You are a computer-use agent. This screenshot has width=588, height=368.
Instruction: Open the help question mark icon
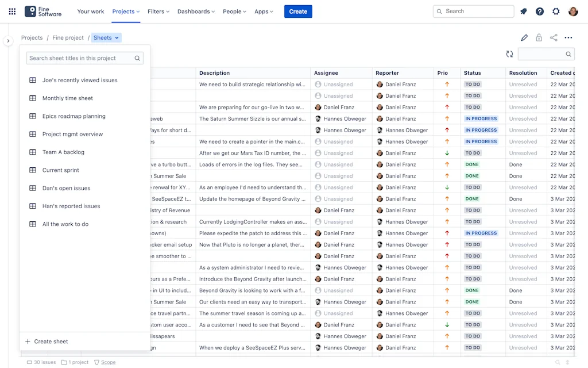click(540, 11)
